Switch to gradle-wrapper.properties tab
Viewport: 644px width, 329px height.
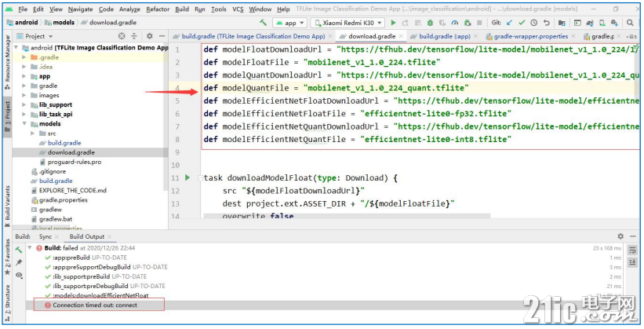530,36
